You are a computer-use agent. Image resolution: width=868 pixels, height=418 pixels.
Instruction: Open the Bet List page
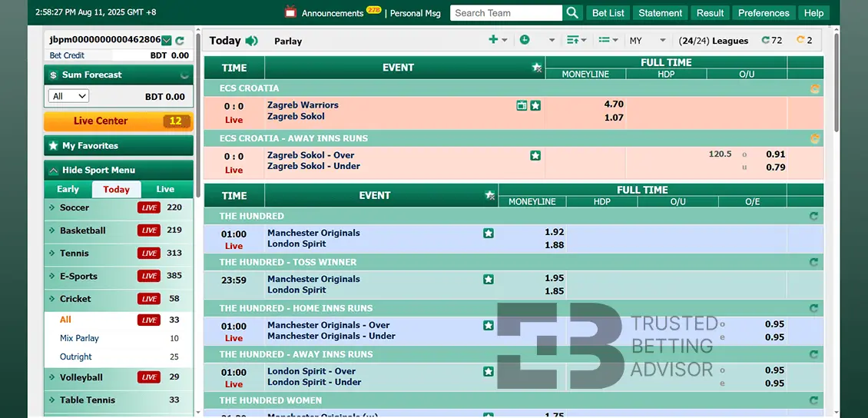pos(608,13)
